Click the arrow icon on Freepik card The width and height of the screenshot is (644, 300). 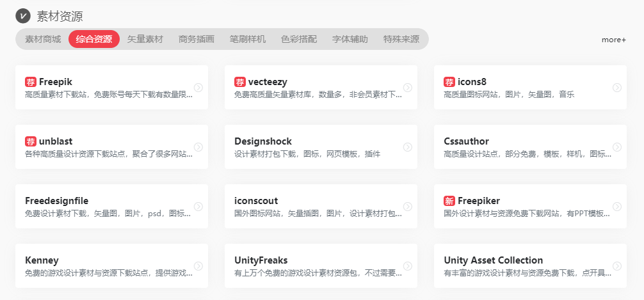(198, 88)
